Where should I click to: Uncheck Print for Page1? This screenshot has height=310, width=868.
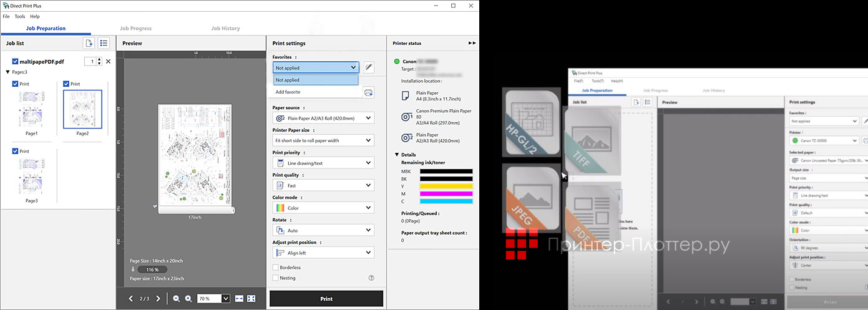(16, 84)
